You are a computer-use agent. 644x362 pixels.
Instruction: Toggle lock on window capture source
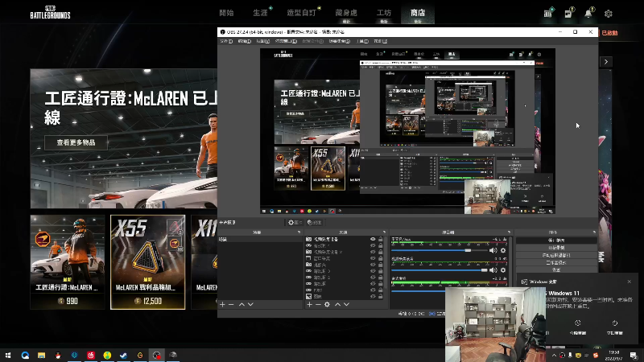click(x=381, y=258)
